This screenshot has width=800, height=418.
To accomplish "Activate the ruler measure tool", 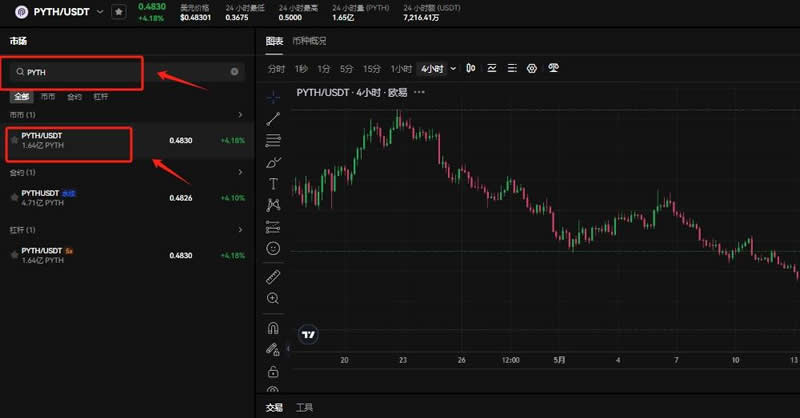I will click(x=274, y=276).
